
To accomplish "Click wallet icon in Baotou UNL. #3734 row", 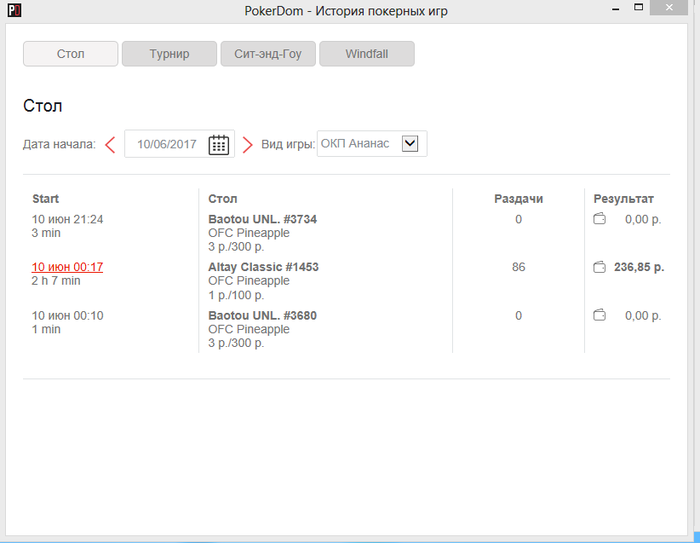I will coord(599,219).
